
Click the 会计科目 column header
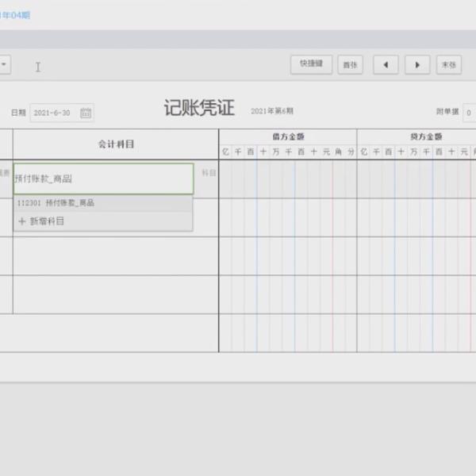pyautogui.click(x=115, y=144)
